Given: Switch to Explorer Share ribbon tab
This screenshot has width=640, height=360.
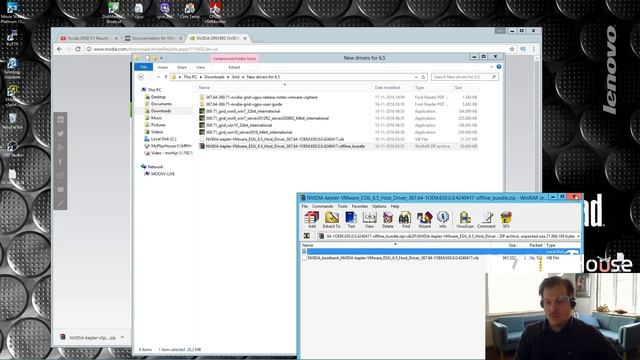Looking at the screenshot, I should [x=182, y=67].
